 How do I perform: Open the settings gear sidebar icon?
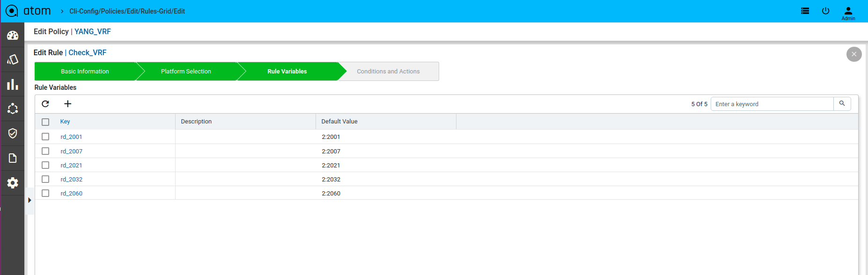[x=13, y=183]
